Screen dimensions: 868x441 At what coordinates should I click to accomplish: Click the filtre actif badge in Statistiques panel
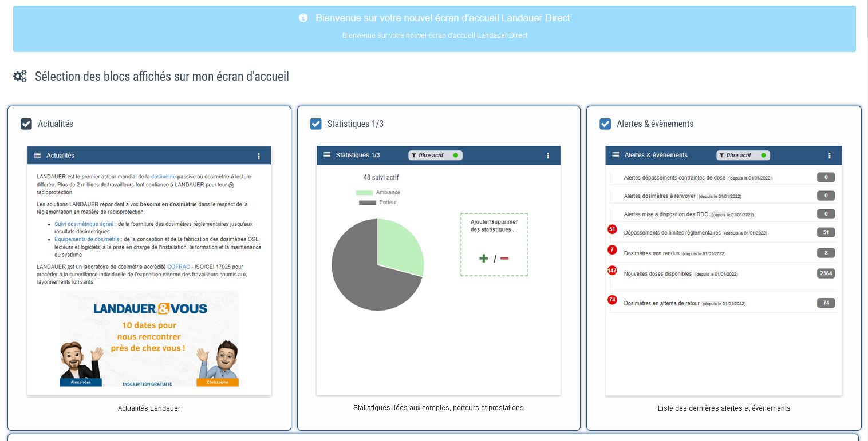coord(435,155)
